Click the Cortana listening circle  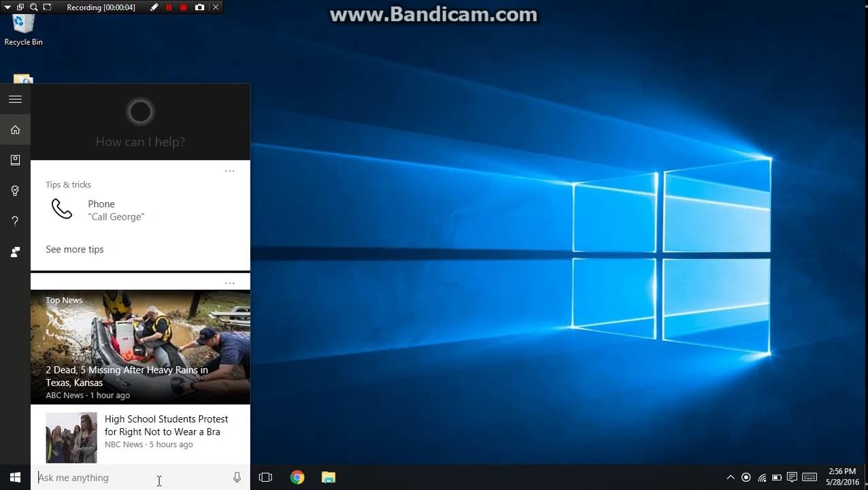coord(140,112)
